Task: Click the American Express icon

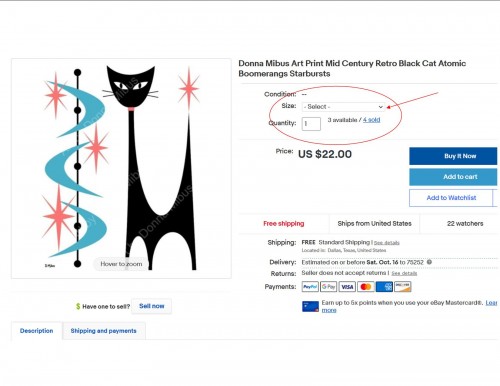Action: click(x=384, y=287)
